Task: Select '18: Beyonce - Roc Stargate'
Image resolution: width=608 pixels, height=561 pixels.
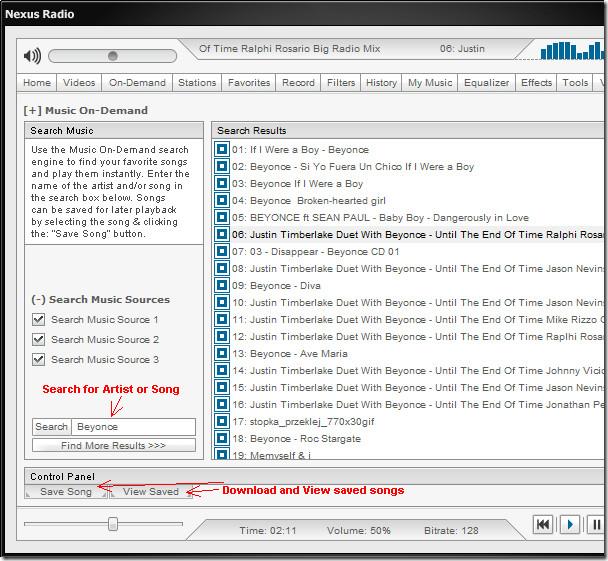Action: [x=296, y=438]
